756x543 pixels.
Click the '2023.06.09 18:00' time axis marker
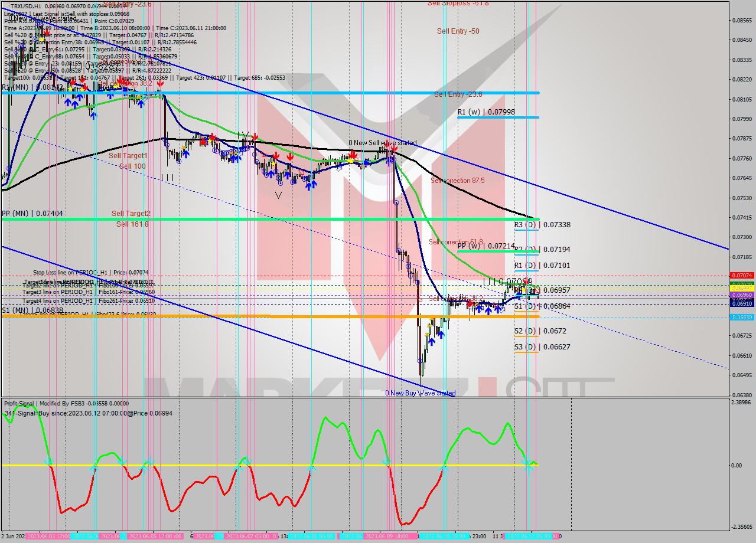(387, 536)
